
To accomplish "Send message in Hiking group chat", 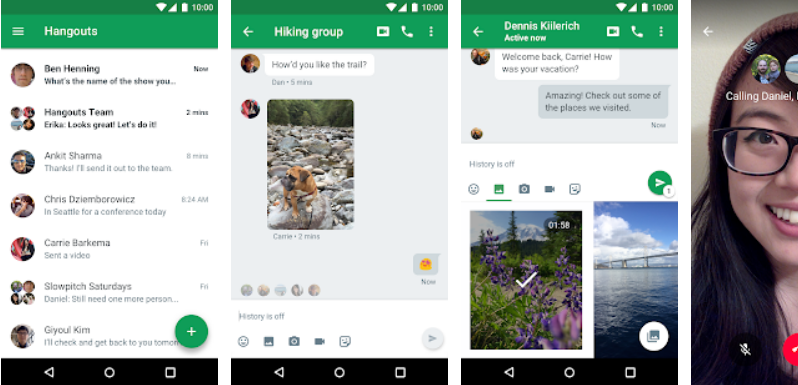I will point(433,339).
